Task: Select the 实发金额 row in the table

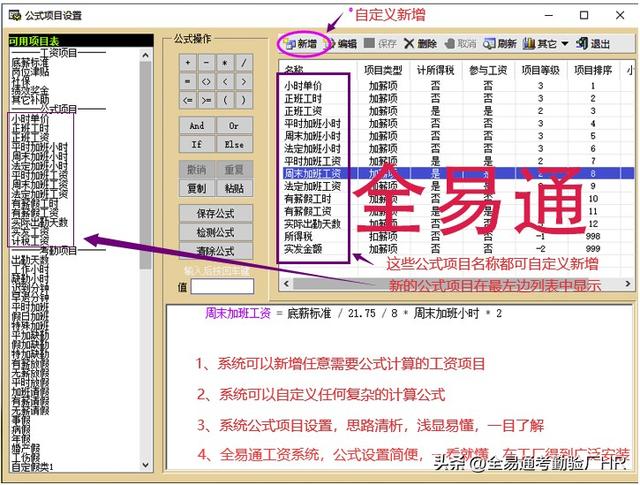Action: 457,249
